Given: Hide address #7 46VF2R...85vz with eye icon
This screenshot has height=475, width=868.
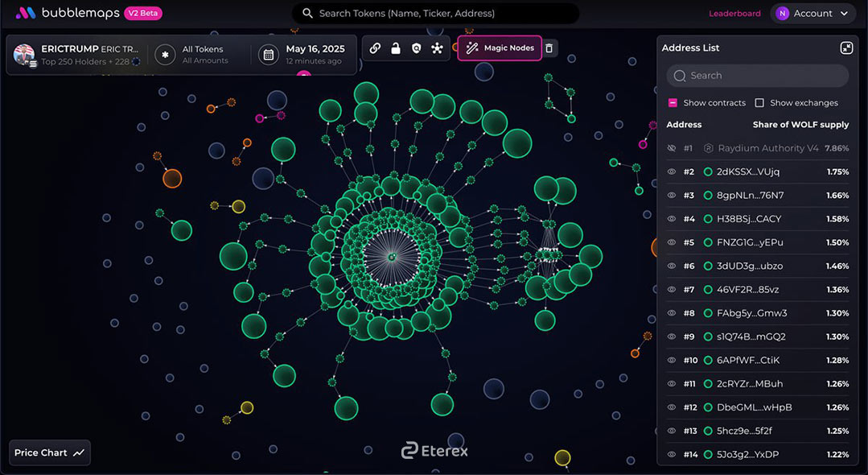Looking at the screenshot, I should click(x=672, y=289).
